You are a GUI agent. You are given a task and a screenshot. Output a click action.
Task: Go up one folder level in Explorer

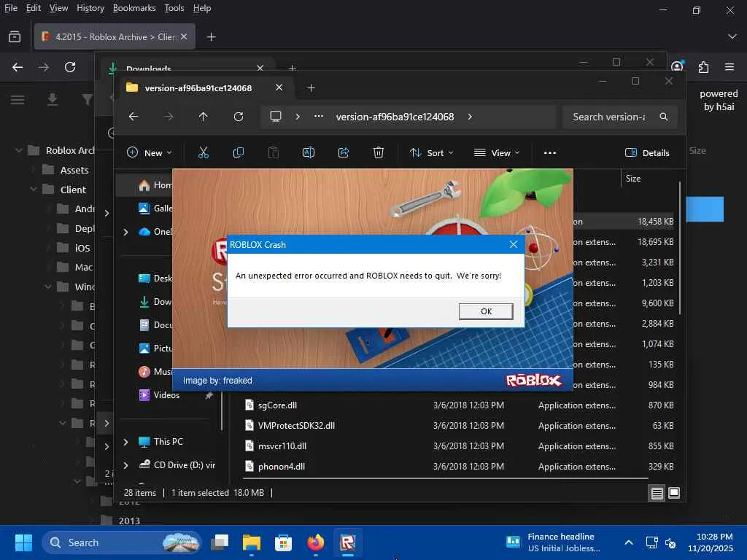[204, 117]
